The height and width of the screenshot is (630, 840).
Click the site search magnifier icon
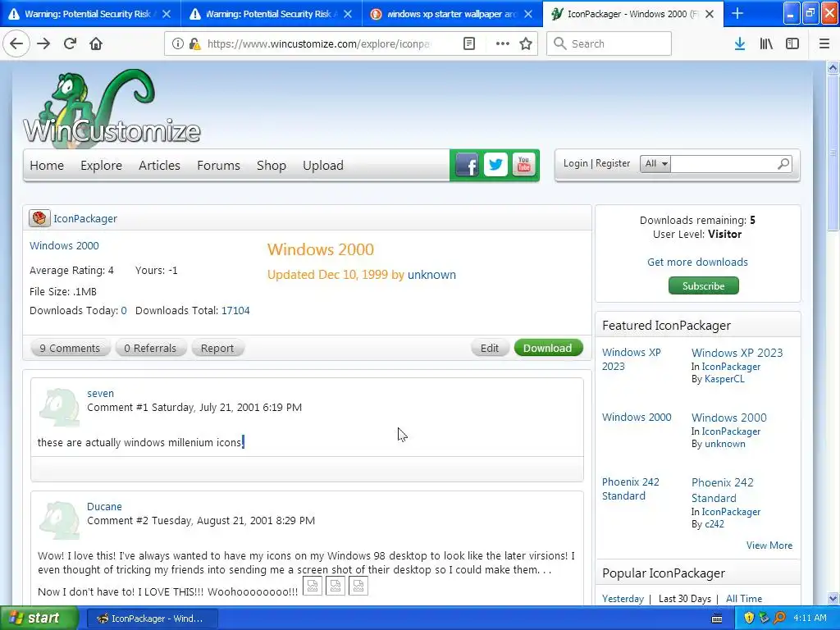[x=783, y=163]
